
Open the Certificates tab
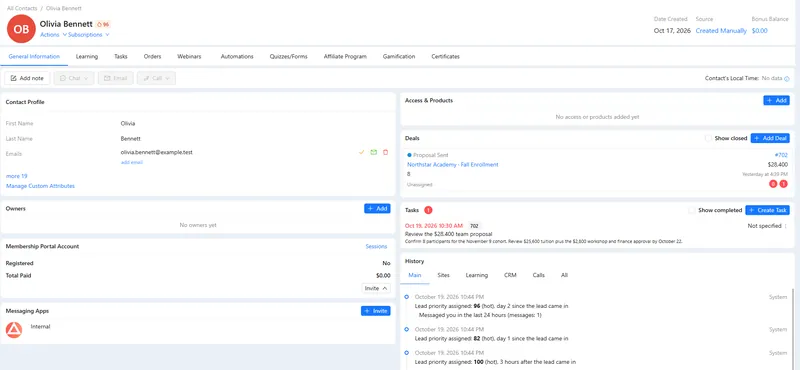(x=445, y=57)
